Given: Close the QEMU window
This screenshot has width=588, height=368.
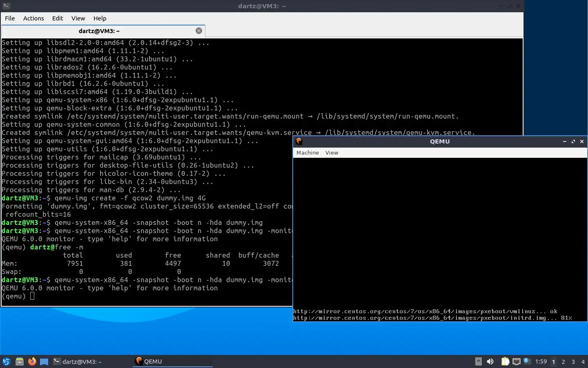Looking at the screenshot, I should 582,141.
